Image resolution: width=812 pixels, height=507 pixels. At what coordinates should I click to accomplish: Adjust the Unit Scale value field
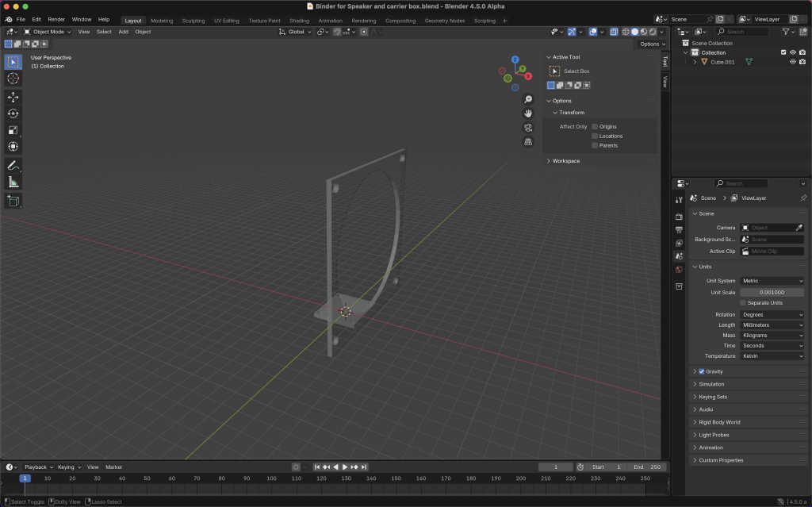[772, 293]
